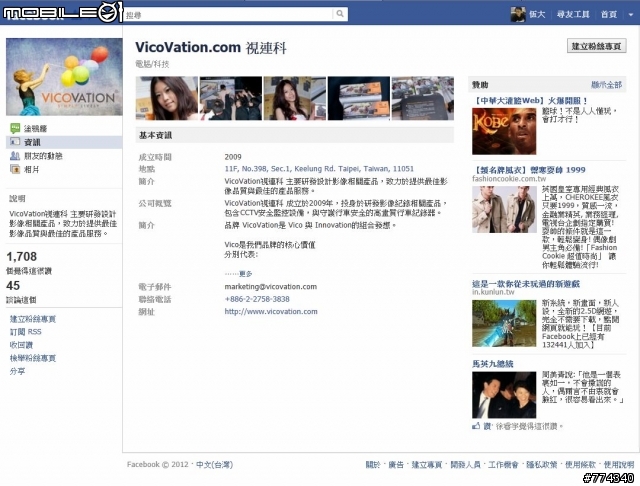Click the sidebar 建立粉絲專頁 link
The image size is (640, 486).
click(x=33, y=319)
